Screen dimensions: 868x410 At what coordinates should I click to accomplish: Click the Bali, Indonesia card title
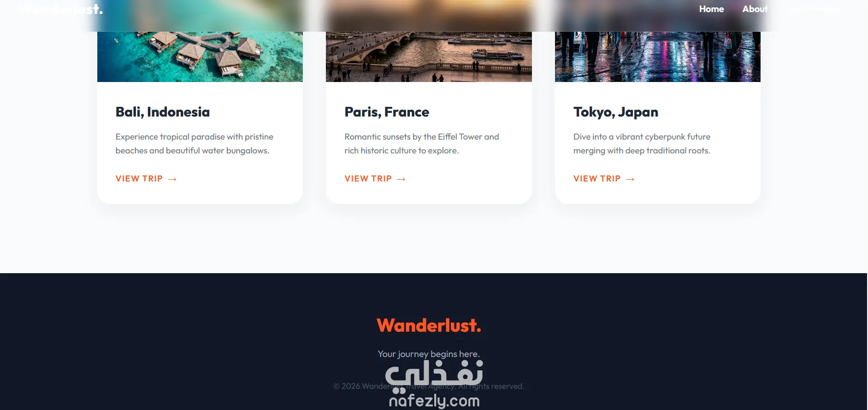coord(163,112)
